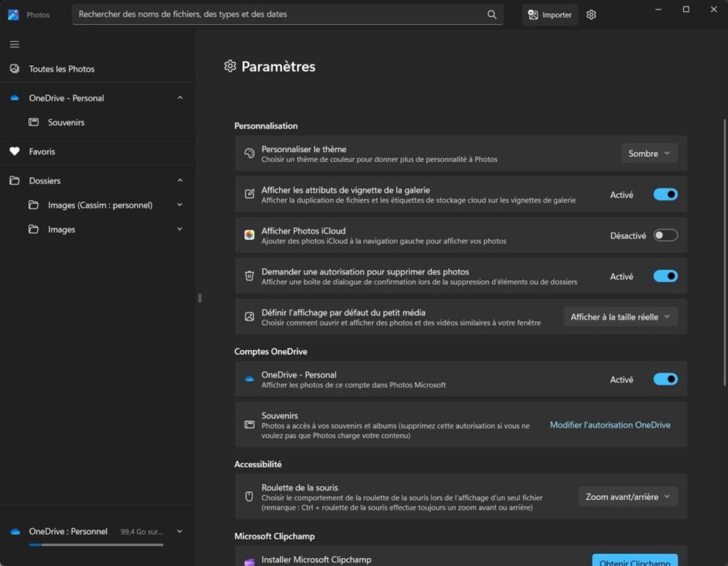The height and width of the screenshot is (566, 728).
Task: Click the Souvenirs icon in sidebar
Action: click(x=33, y=122)
